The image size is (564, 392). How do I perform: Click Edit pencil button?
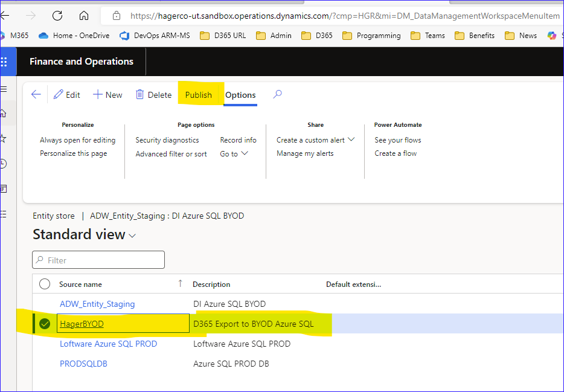coord(67,95)
